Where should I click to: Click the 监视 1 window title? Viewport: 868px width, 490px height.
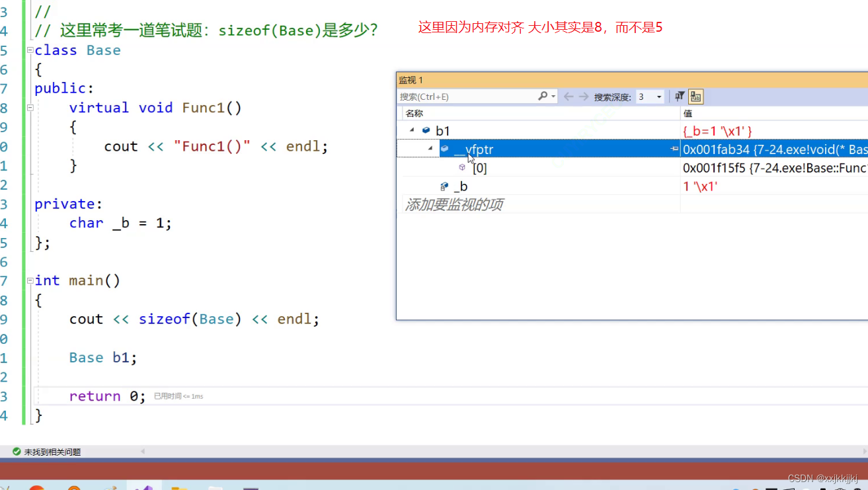point(411,80)
